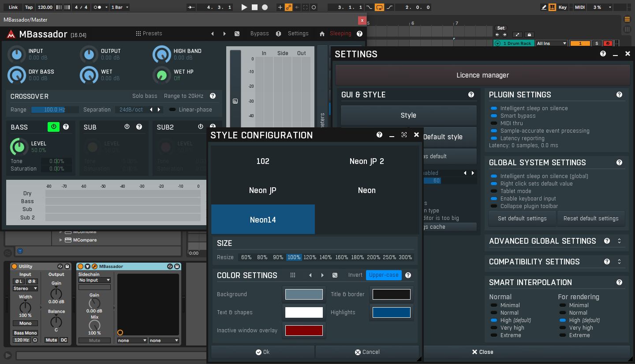Open help icon for Smart Interpolation
This screenshot has height=364, width=635.
coord(619,282)
